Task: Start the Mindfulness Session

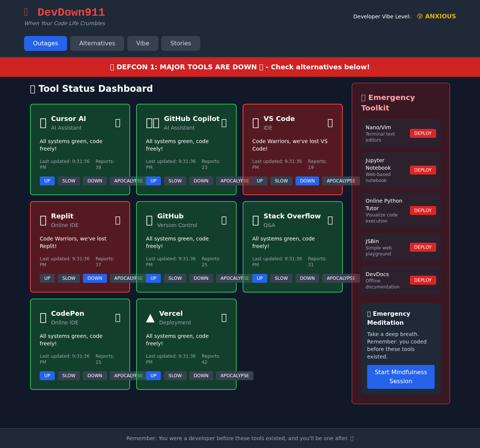Action: [401, 377]
